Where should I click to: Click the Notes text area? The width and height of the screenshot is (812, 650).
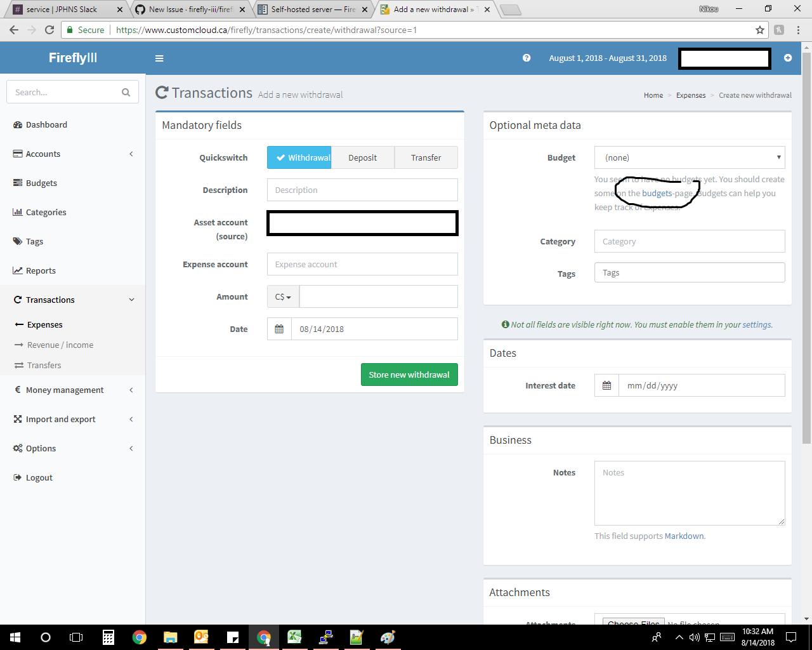(x=690, y=493)
